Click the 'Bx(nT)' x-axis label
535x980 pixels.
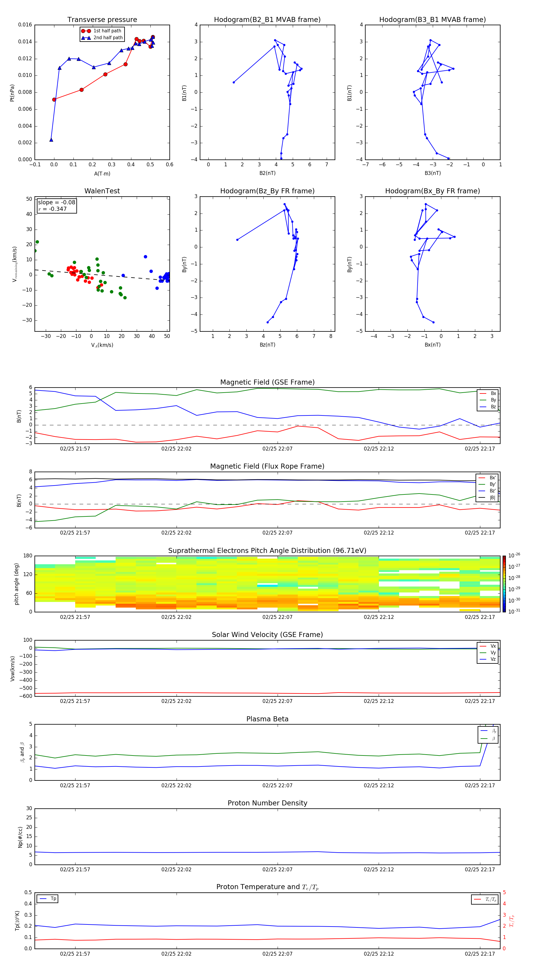pos(432,345)
